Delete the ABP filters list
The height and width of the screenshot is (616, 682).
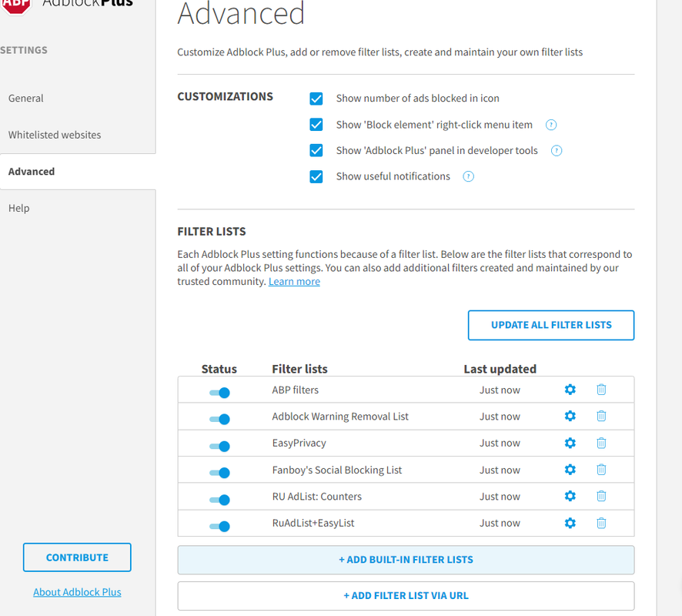[x=601, y=390]
